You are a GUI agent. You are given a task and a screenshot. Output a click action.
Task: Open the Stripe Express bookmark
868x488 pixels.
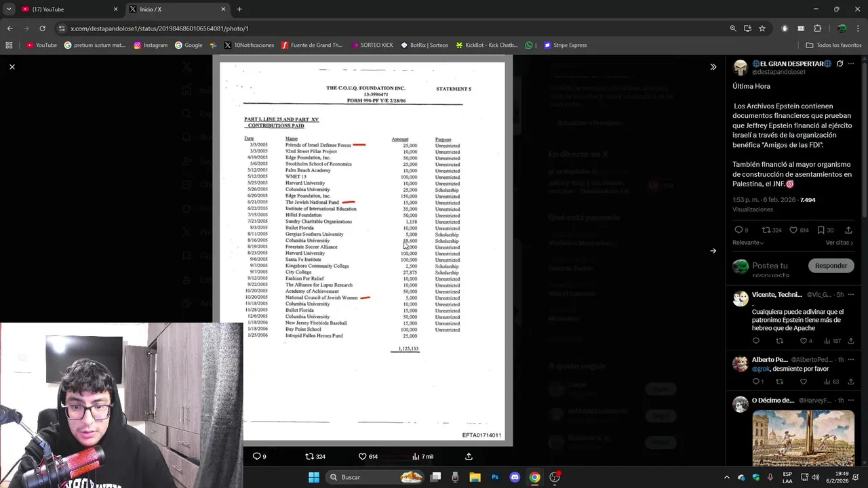[x=566, y=45]
